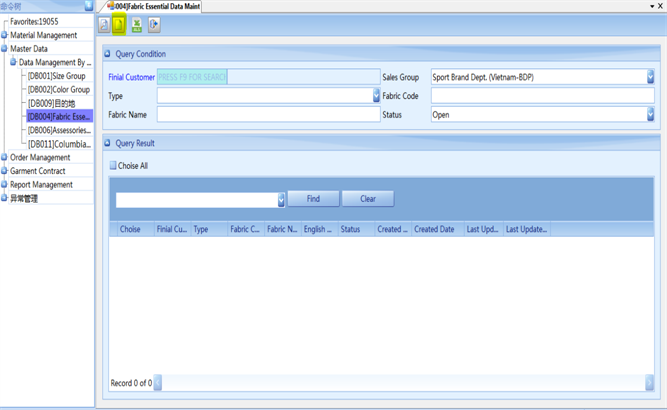667x410 pixels.
Task: Expand the Material Management tree node
Action: pos(4,35)
